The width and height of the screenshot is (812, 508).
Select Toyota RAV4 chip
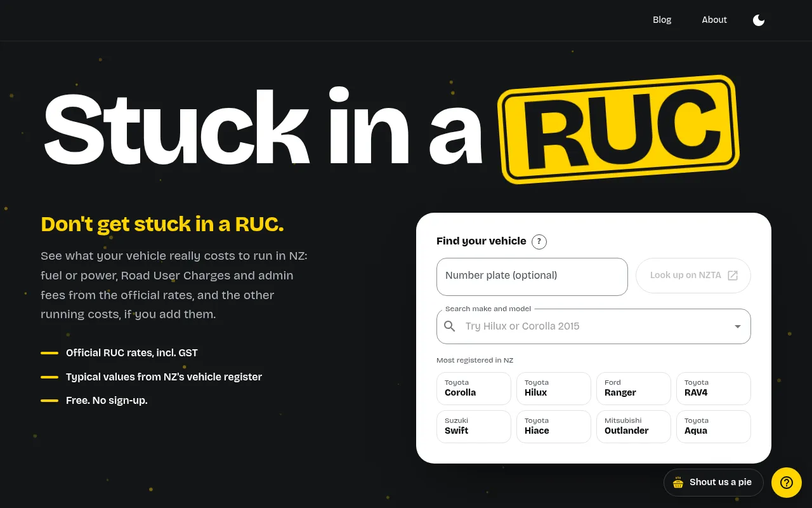pos(714,389)
